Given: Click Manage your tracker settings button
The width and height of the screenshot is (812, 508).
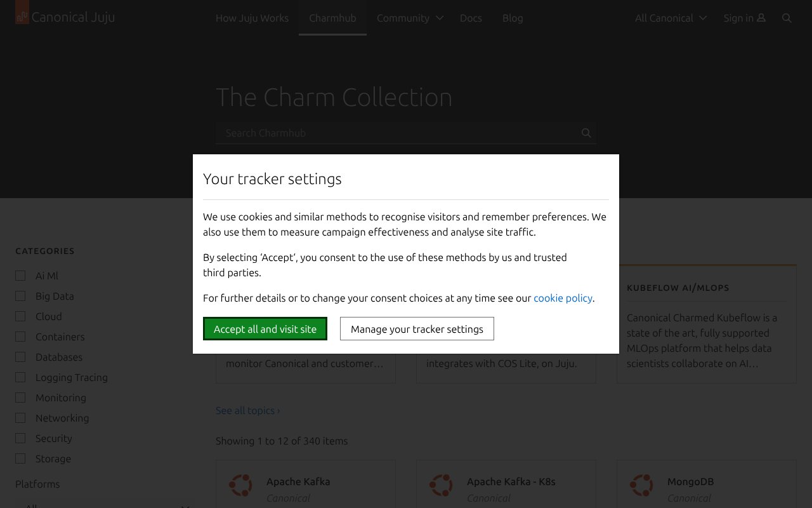Looking at the screenshot, I should (x=417, y=329).
